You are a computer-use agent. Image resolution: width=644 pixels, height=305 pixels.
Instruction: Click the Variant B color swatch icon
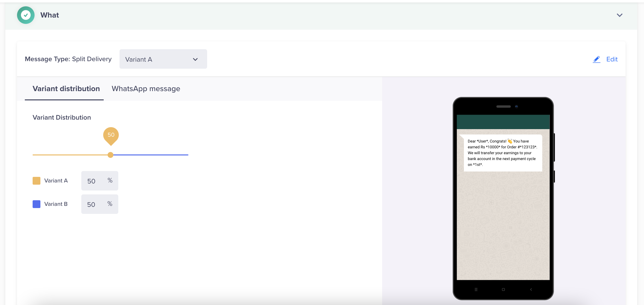(37, 204)
